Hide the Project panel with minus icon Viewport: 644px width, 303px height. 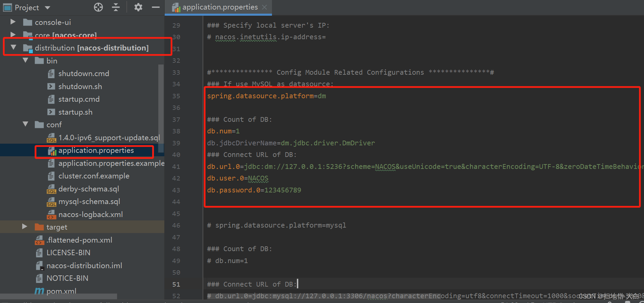coord(156,7)
